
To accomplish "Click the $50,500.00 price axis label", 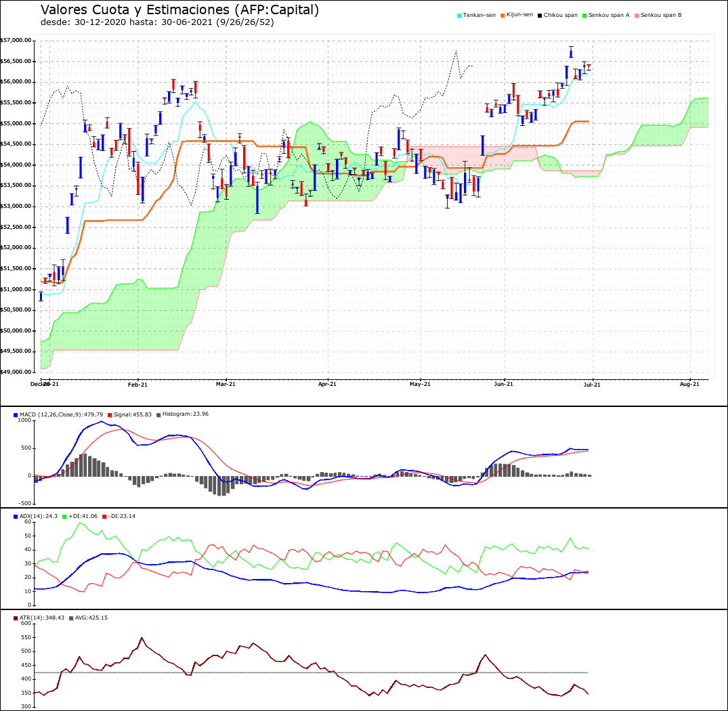I will (16, 309).
